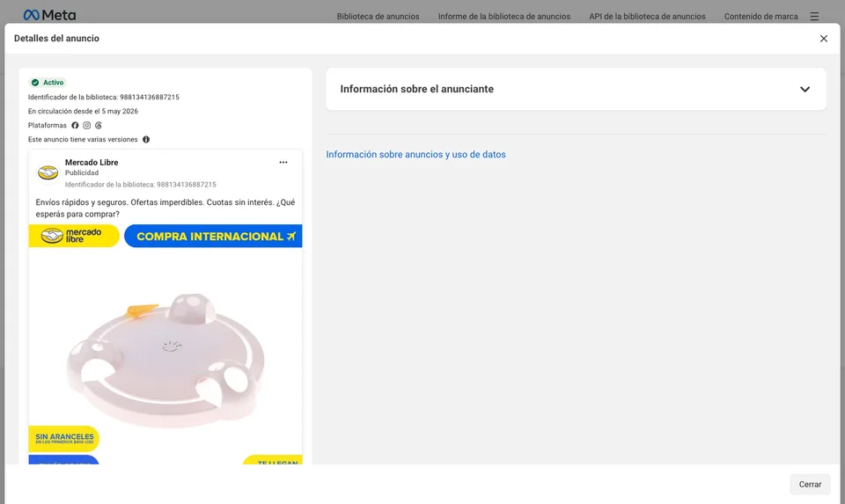The height and width of the screenshot is (504, 845).
Task: Click the 'Plataformas' label
Action: [x=48, y=126]
